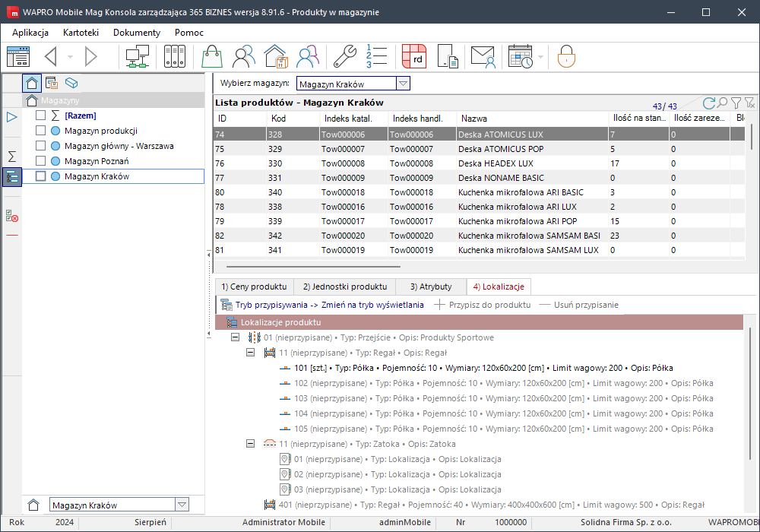Sort by the Nazwa column header
The width and height of the screenshot is (760, 532).
pyautogui.click(x=532, y=119)
